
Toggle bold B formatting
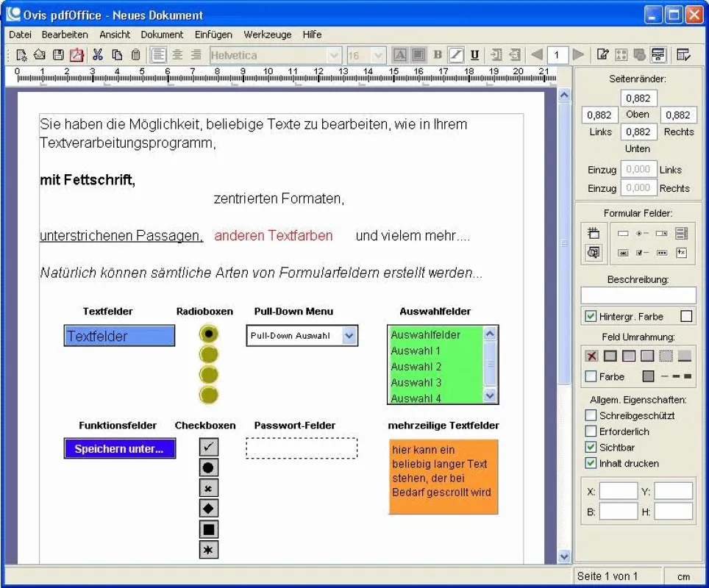click(438, 55)
